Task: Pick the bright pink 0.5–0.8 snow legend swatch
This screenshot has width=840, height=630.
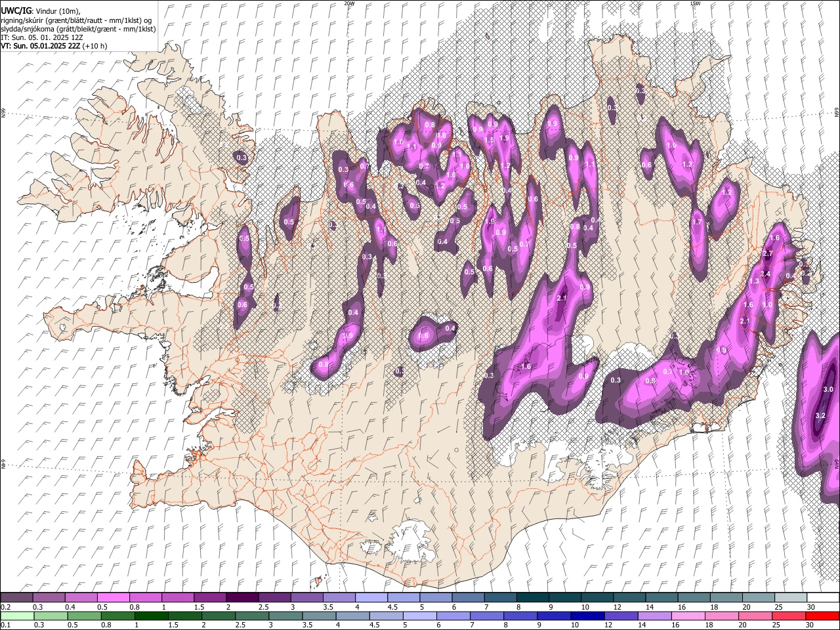Action: click(x=113, y=597)
